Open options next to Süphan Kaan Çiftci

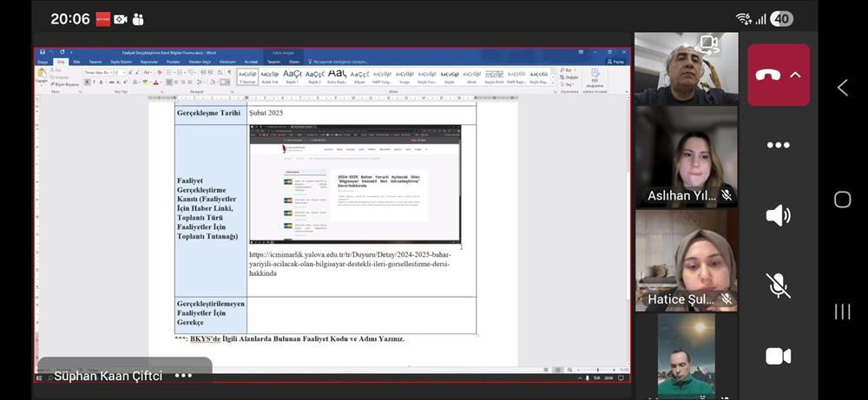tap(183, 376)
